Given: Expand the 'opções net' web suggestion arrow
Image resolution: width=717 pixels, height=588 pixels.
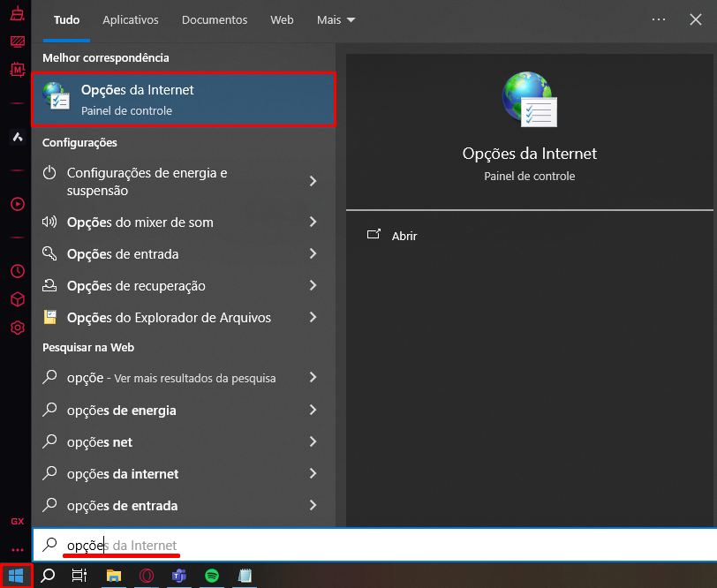Looking at the screenshot, I should click(x=313, y=442).
